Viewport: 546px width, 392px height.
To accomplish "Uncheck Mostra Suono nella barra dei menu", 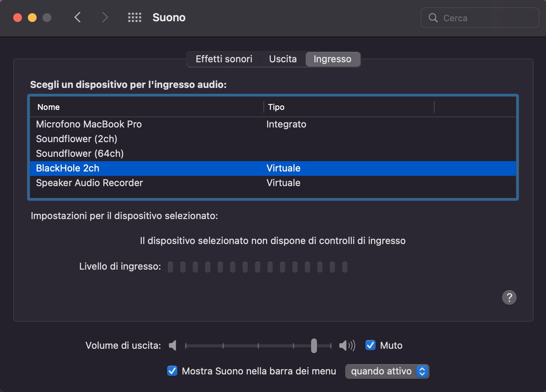I will point(172,371).
